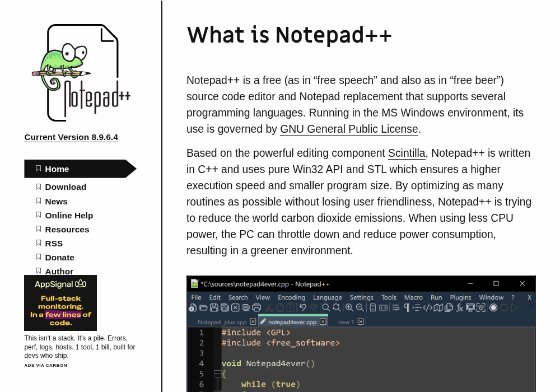Click Settings menu in Notepad++ screenshot

click(x=361, y=297)
